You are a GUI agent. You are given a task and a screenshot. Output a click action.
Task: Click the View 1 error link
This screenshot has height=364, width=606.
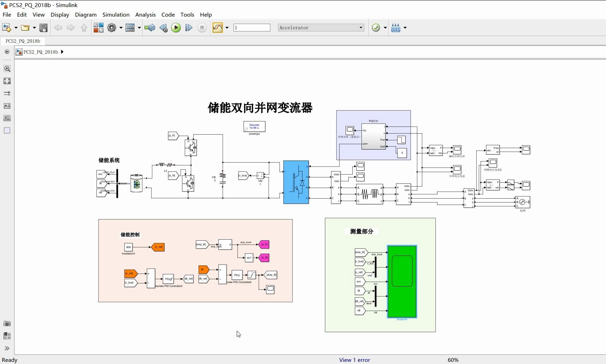click(354, 360)
